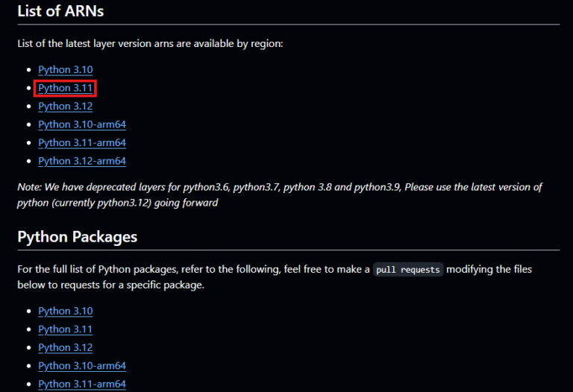Open Python 3.10-arm64 link in ARNs list
The height and width of the screenshot is (392, 573).
point(82,124)
